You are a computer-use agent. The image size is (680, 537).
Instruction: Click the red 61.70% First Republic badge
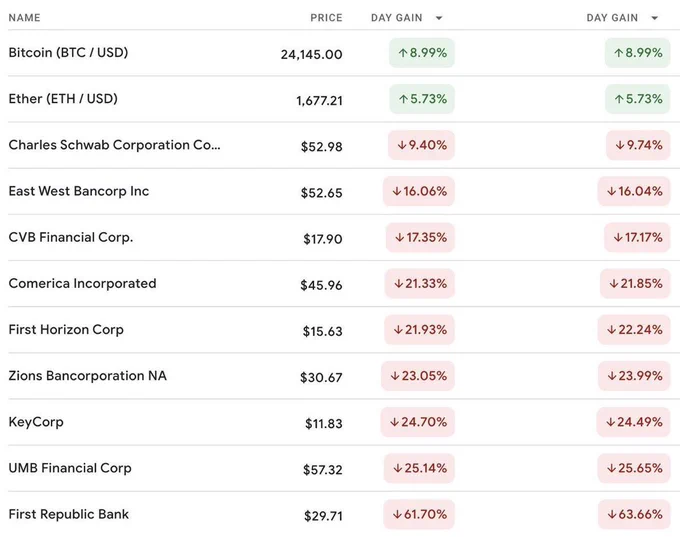(x=419, y=514)
